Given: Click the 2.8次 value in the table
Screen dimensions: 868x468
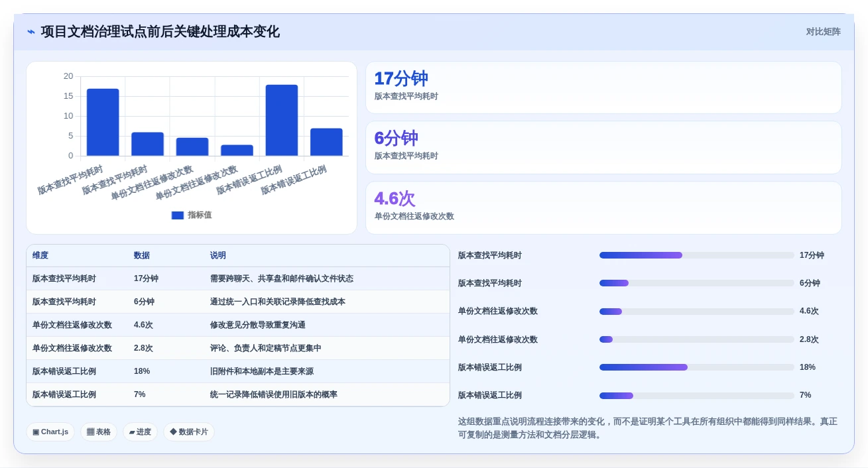Looking at the screenshot, I should coord(143,348).
